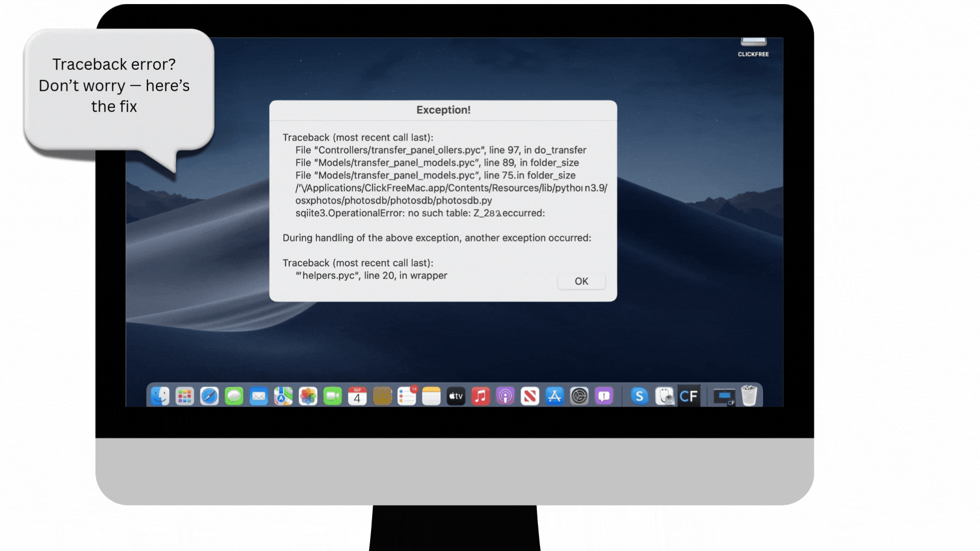The image size is (980, 551).
Task: Open Notes app in the dock
Action: point(431,396)
